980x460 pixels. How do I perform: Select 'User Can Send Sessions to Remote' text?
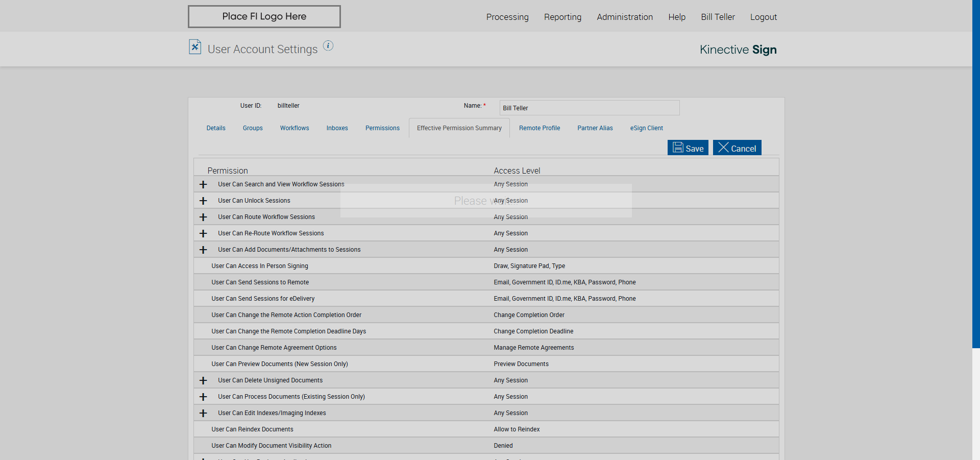(x=260, y=282)
